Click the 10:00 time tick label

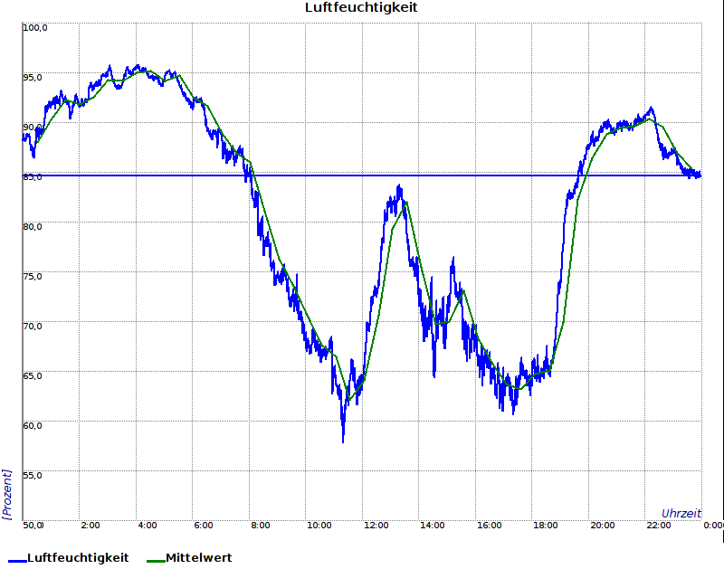tap(319, 526)
